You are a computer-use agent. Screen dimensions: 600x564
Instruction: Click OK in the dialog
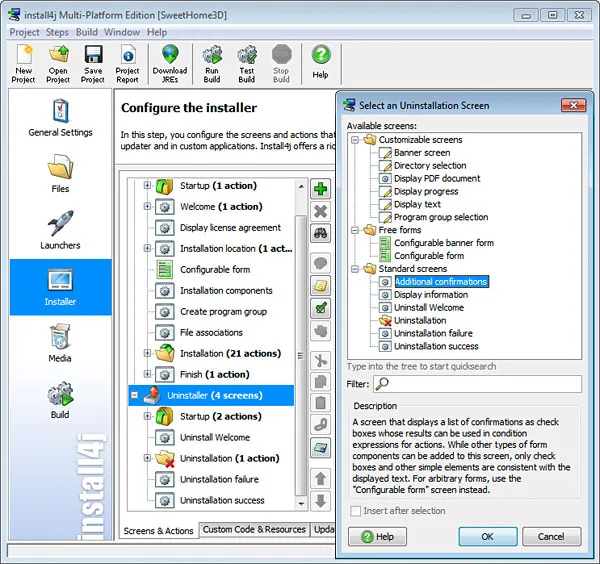point(488,536)
